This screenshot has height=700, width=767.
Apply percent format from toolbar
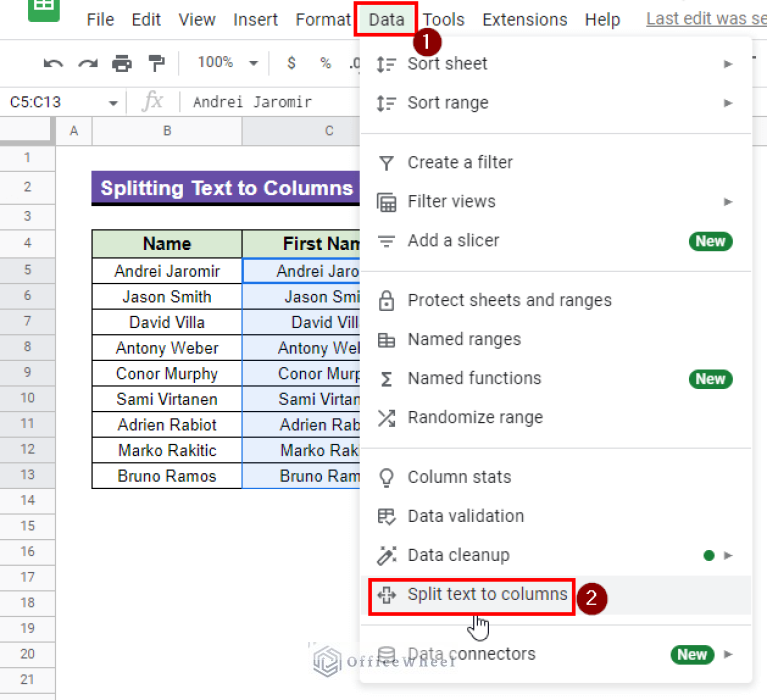point(325,63)
